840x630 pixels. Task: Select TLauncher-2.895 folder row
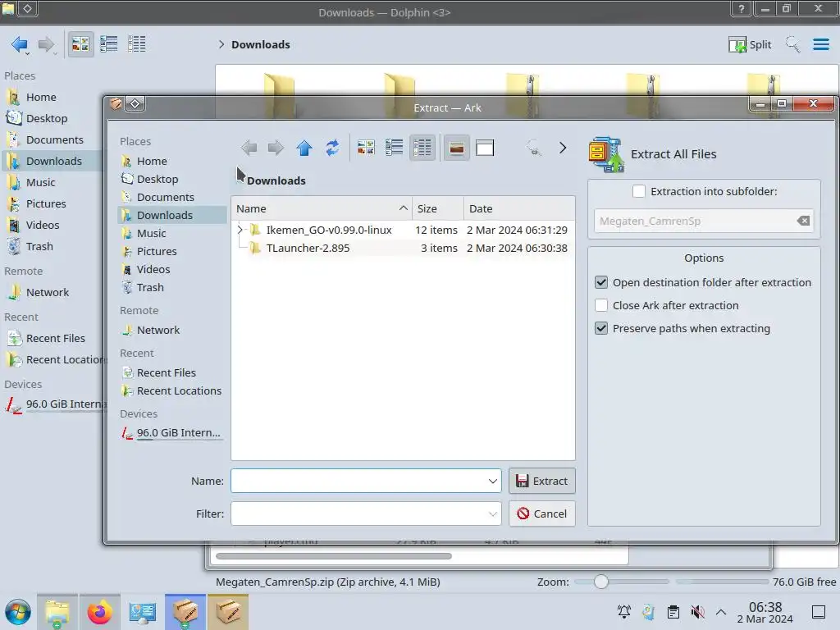pos(403,248)
